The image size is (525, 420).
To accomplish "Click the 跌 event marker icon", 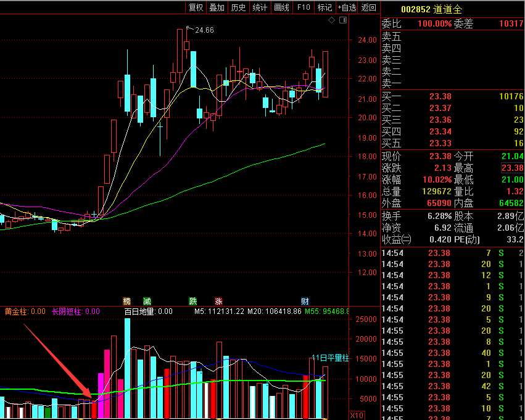I will (193, 301).
